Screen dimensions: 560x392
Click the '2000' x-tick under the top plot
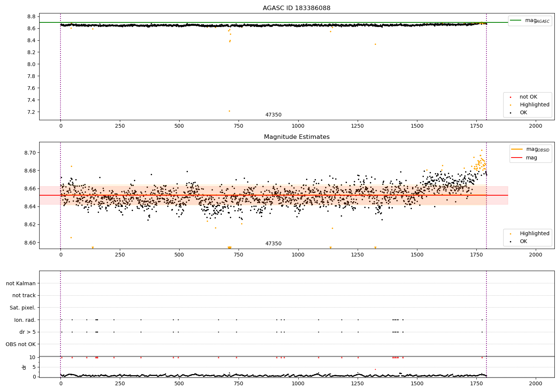pos(536,126)
